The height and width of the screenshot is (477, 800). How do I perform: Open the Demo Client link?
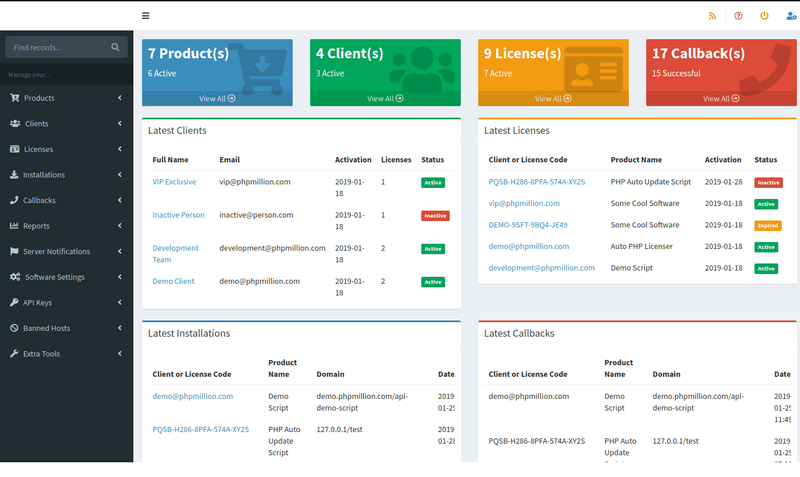[x=173, y=281]
